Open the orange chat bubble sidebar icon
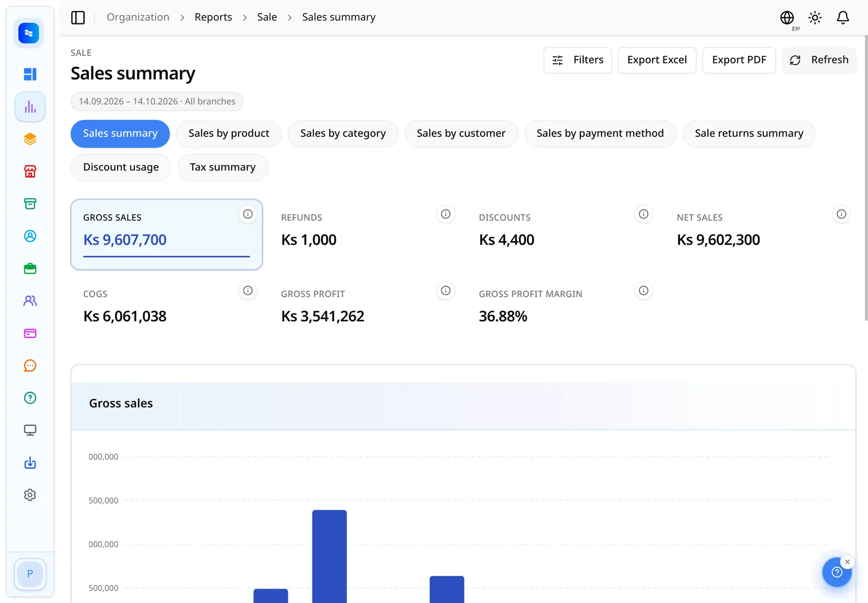This screenshot has width=868, height=603. [x=30, y=365]
